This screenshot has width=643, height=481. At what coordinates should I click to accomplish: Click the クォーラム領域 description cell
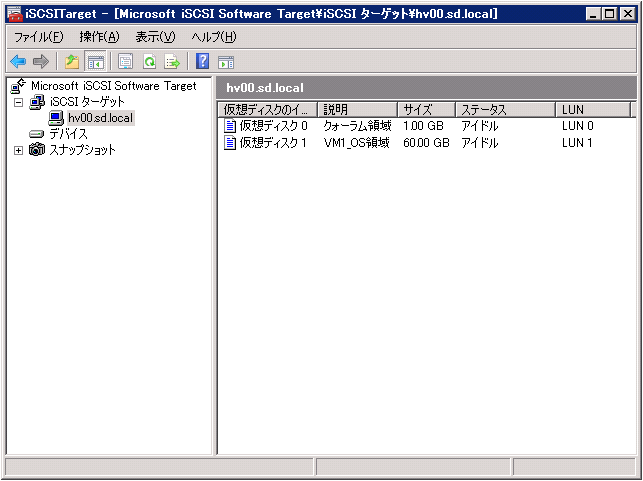pos(357,125)
